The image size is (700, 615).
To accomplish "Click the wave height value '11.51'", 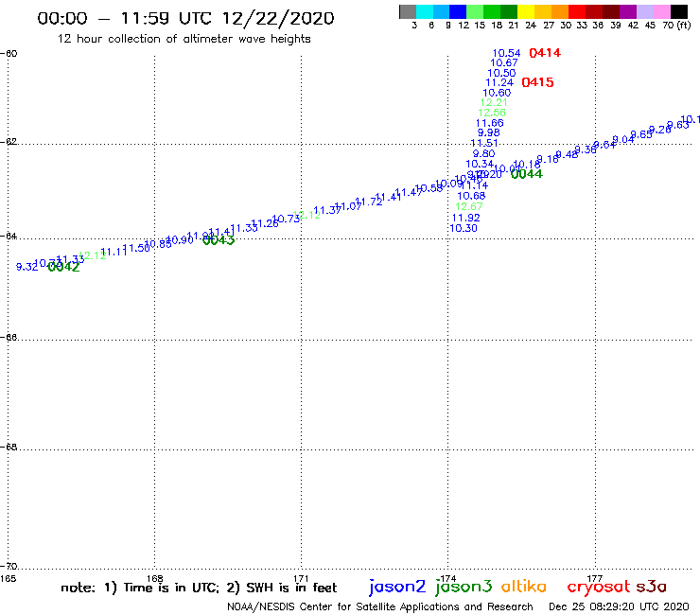I will click(484, 144).
